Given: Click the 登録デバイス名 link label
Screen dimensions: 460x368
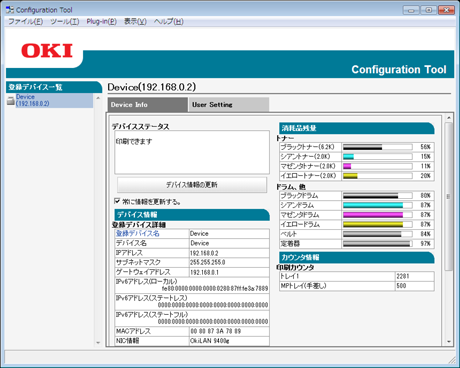Looking at the screenshot, I should click(137, 233).
